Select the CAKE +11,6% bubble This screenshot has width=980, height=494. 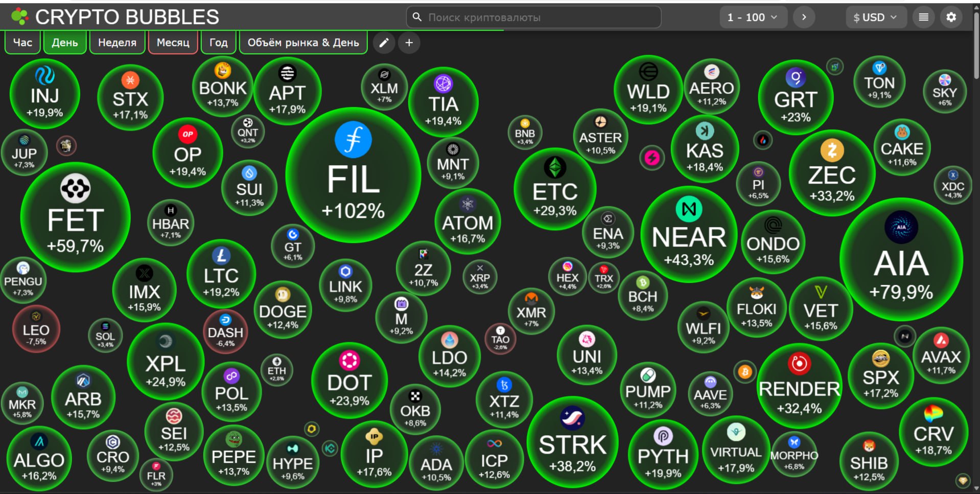[902, 146]
